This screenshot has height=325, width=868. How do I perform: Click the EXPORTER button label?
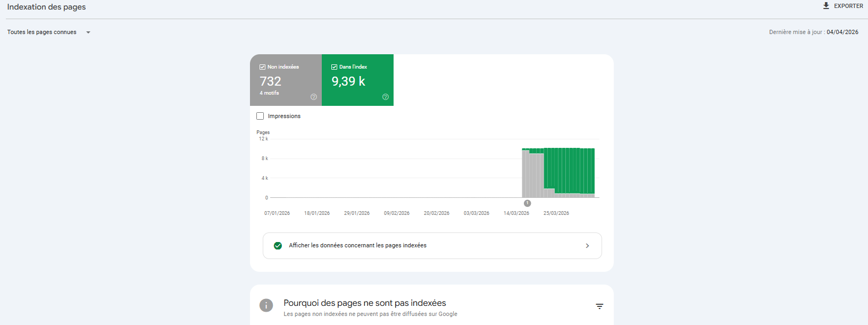pos(848,6)
